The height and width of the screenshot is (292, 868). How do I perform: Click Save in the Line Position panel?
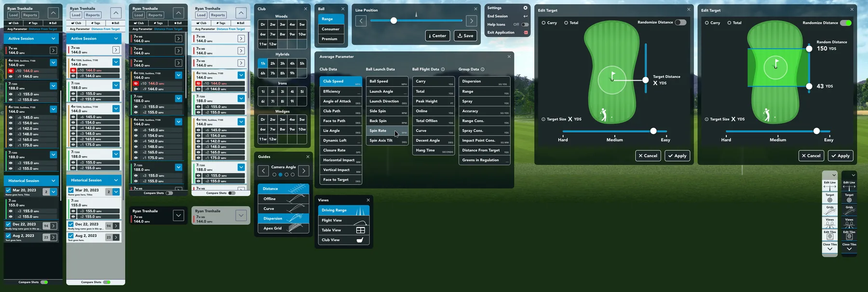tap(466, 36)
